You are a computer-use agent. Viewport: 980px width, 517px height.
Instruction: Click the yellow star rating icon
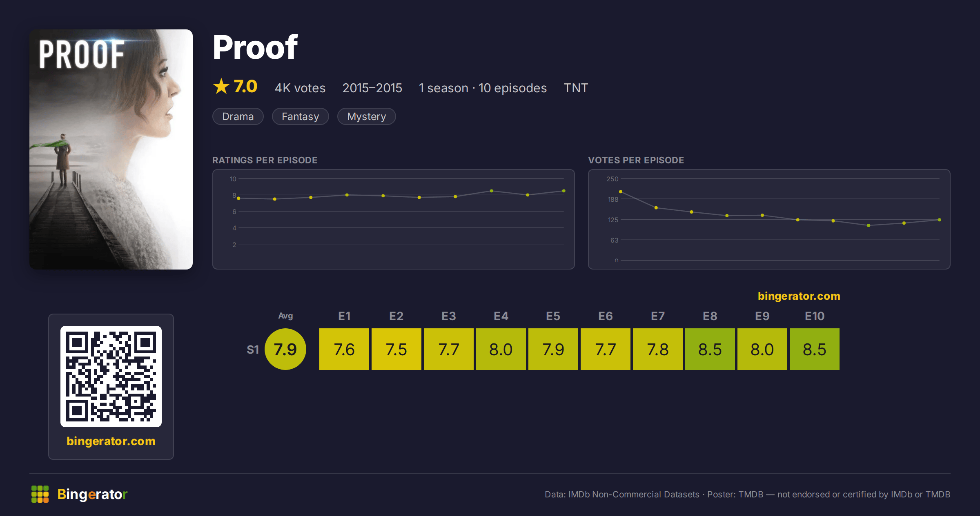pyautogui.click(x=221, y=87)
